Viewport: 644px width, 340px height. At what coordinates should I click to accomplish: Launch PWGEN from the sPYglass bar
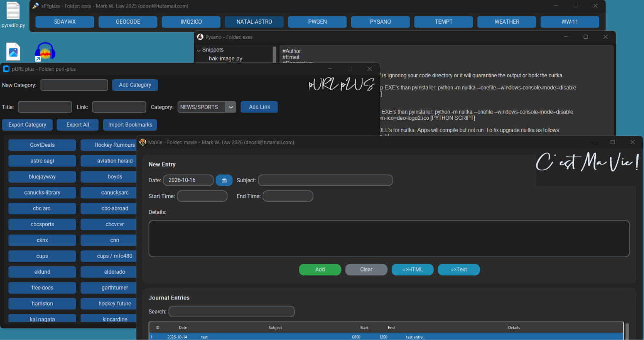click(317, 22)
